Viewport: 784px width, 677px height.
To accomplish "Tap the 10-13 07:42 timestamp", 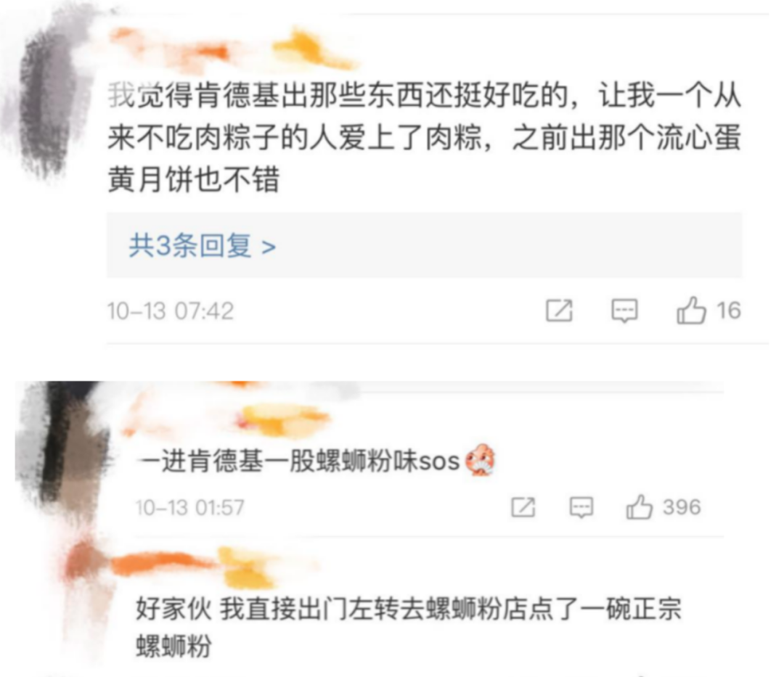I will (171, 311).
